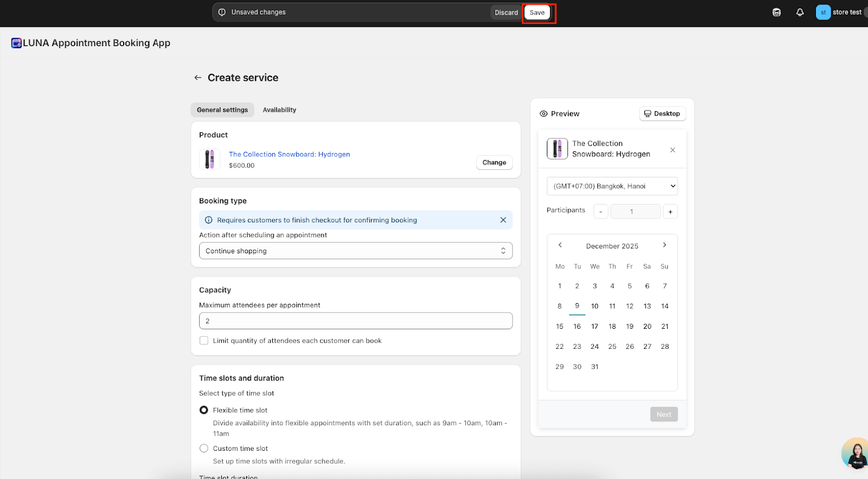Switch to the Availability tab

tap(279, 110)
